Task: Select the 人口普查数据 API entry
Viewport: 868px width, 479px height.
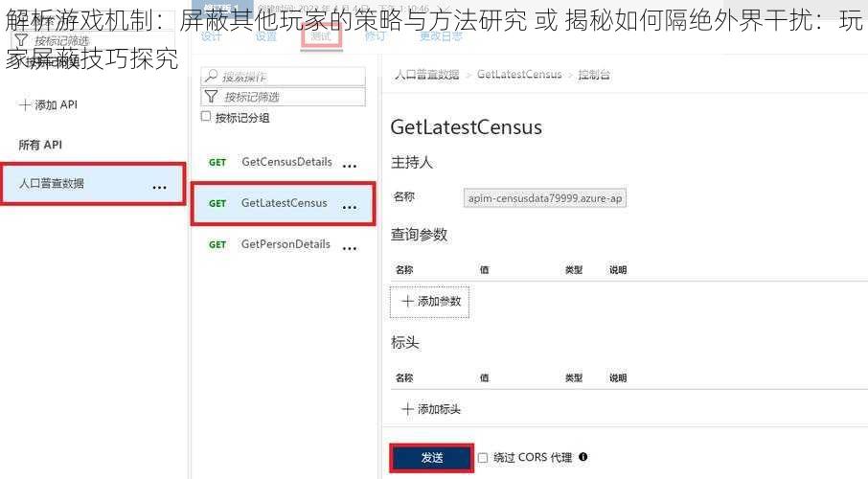Action: tap(93, 184)
